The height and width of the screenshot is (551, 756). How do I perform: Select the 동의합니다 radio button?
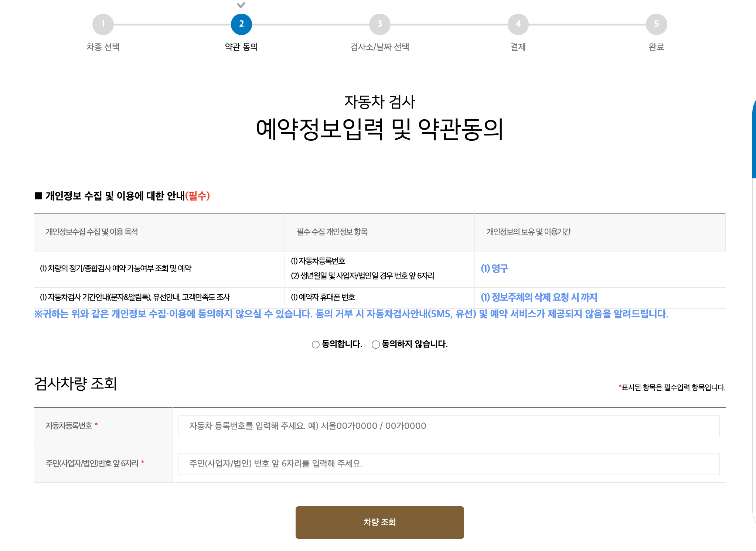point(316,345)
